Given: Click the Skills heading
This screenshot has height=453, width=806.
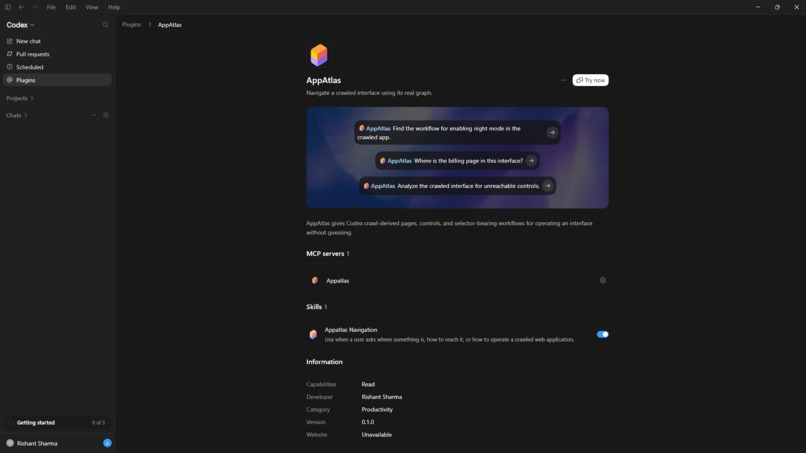Looking at the screenshot, I should (314, 307).
